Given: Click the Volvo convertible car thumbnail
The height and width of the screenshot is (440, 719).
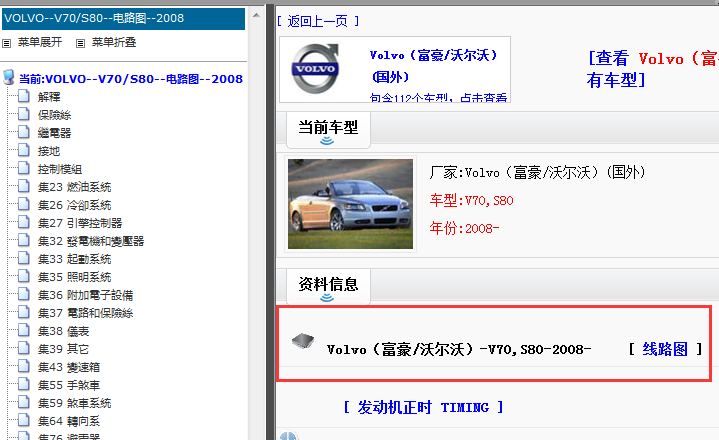Looking at the screenshot, I should coord(350,204).
